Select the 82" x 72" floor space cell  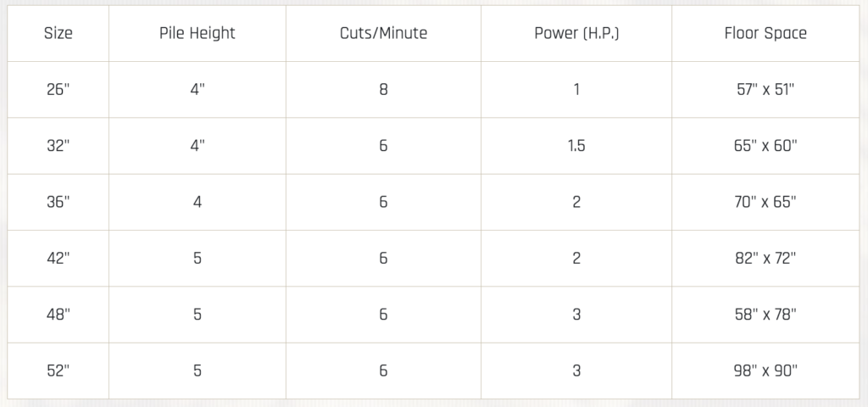(x=765, y=259)
